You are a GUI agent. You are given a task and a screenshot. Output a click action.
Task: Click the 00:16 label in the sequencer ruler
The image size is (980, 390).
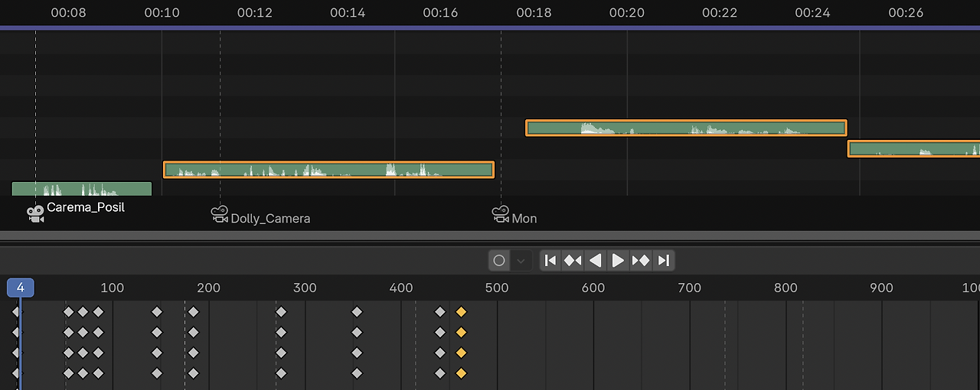tap(440, 13)
